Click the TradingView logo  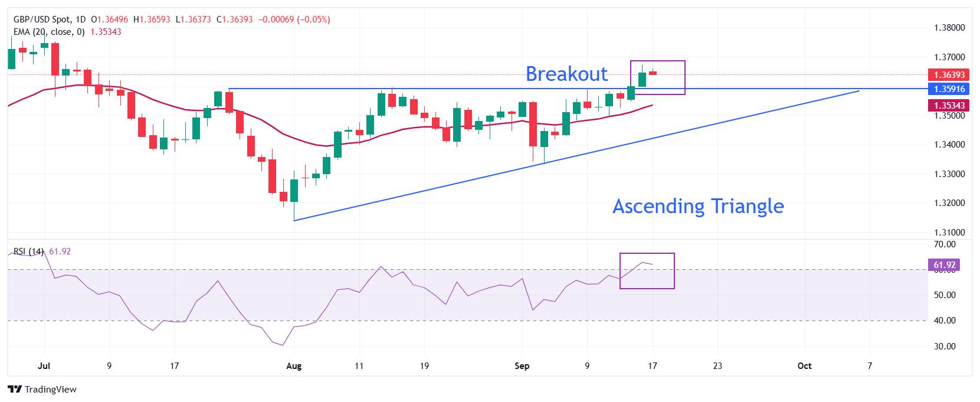pos(42,390)
